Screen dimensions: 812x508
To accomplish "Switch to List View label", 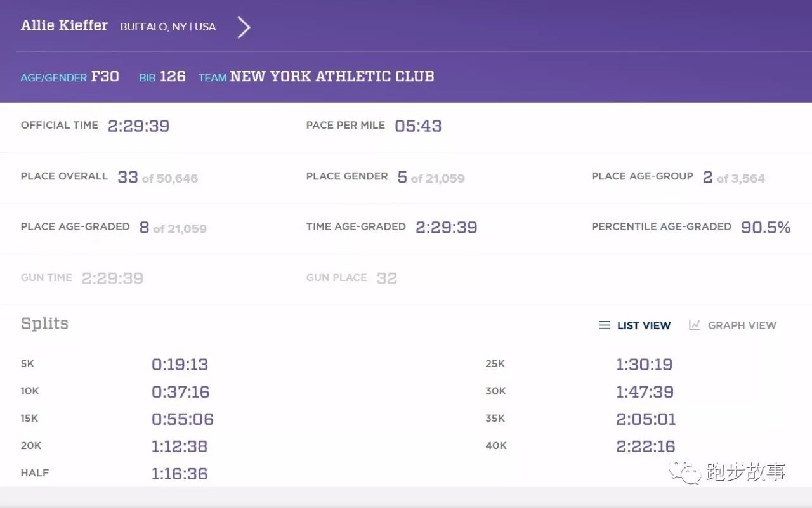I will pyautogui.click(x=643, y=325).
